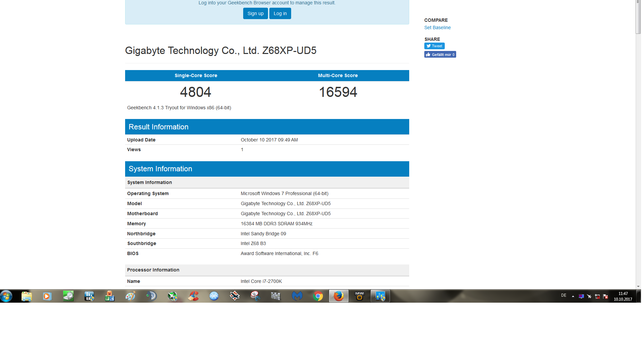Image resolution: width=644 pixels, height=362 pixels.
Task: Click the DE language indicator
Action: click(564, 295)
